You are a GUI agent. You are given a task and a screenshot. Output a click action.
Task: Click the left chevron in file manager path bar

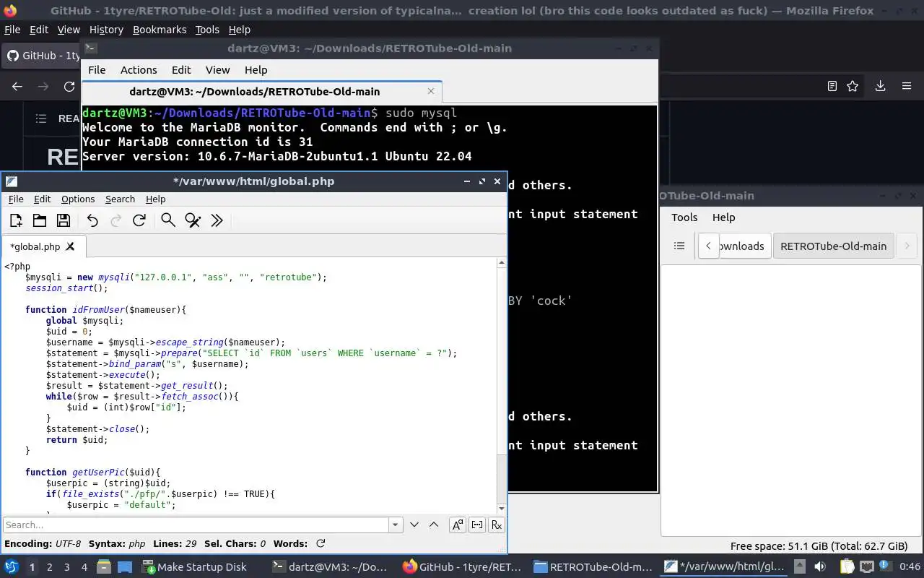point(708,246)
